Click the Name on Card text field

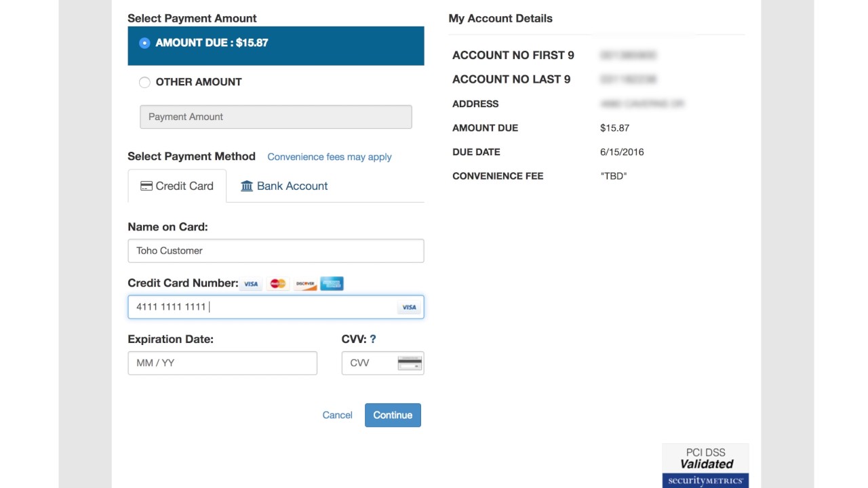pos(275,251)
